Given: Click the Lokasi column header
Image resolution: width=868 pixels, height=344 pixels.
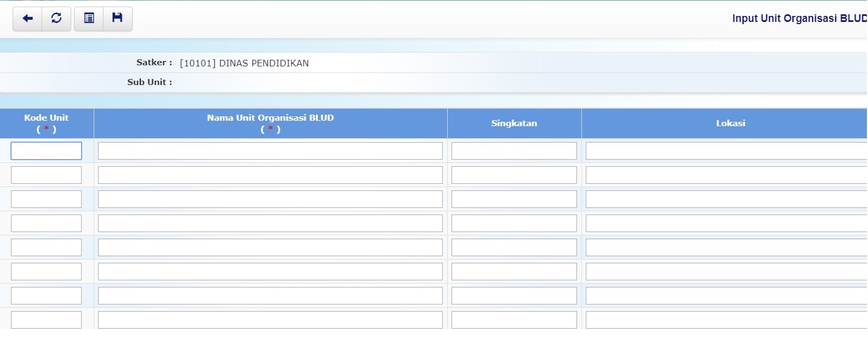Looking at the screenshot, I should click(730, 123).
